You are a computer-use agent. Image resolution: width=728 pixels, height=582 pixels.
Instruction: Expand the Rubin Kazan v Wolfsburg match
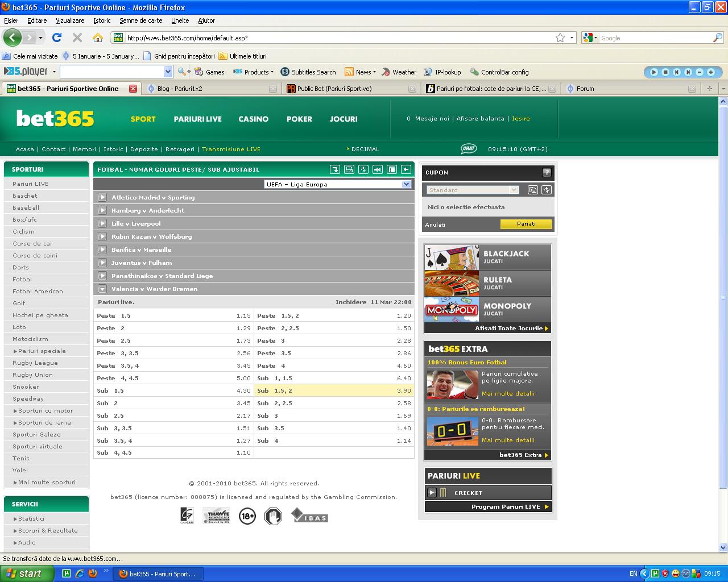tap(102, 236)
